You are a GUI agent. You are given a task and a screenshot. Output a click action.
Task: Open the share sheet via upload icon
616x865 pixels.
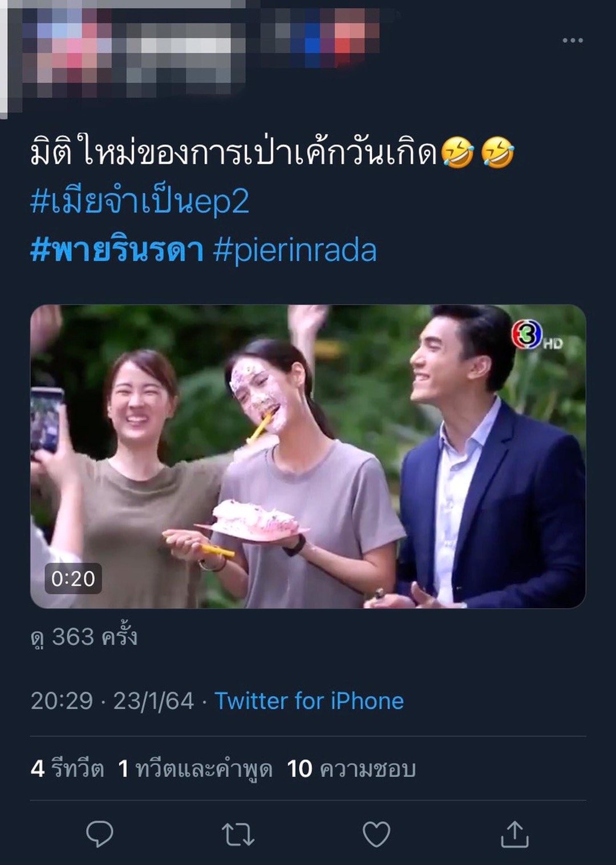(514, 834)
